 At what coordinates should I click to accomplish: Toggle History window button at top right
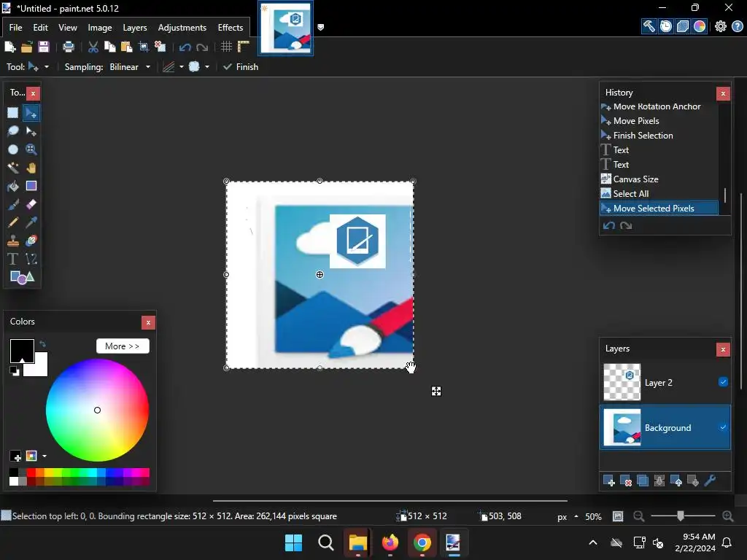click(666, 26)
